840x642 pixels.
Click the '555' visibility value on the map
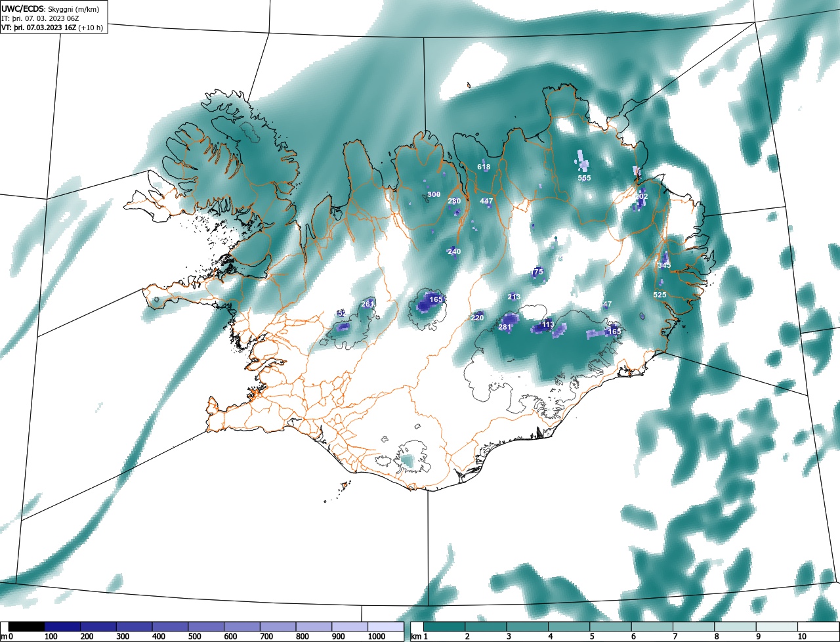(584, 179)
